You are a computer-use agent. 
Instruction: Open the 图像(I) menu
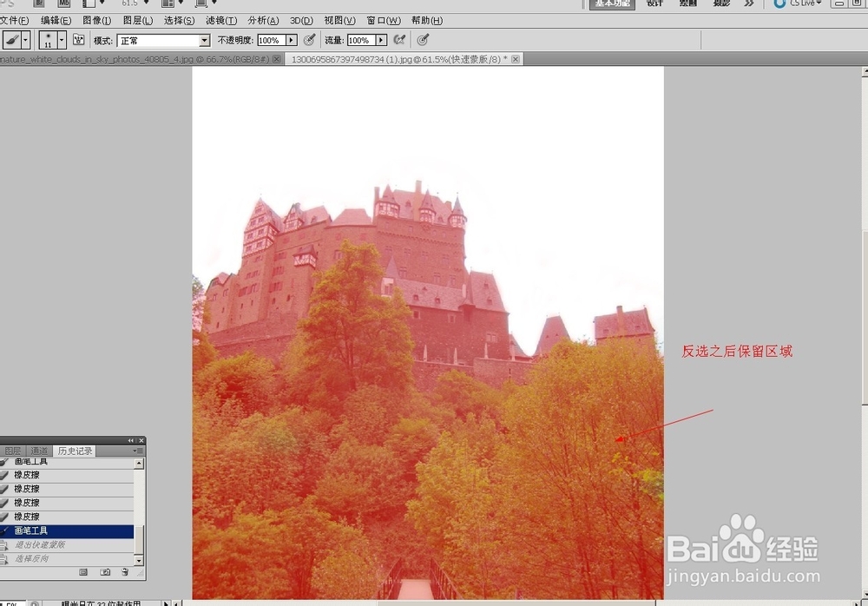97,21
